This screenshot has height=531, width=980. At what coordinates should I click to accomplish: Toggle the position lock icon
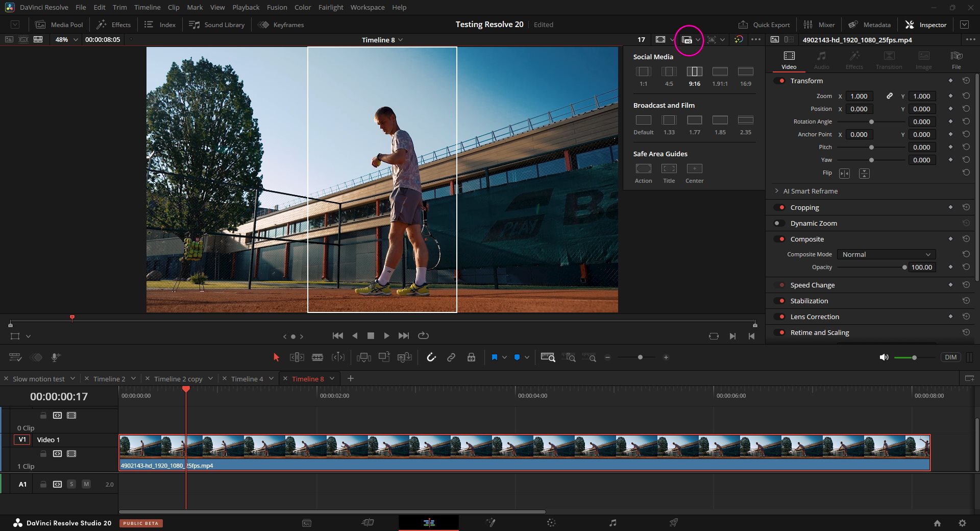click(471, 357)
